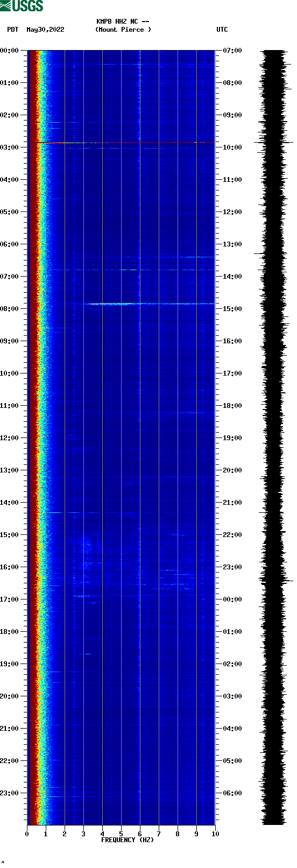Click frequency axis tick label "10"
297x868 pixels.
point(215,834)
